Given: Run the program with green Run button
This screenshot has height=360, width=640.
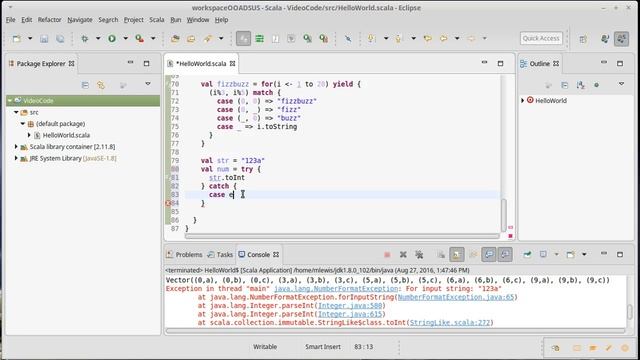Looking at the screenshot, I should tap(112, 39).
